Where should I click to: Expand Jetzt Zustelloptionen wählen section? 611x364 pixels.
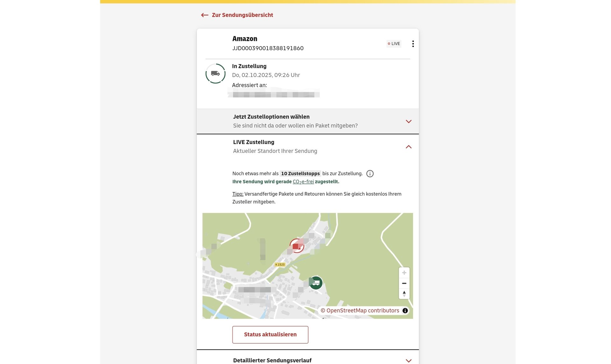[409, 121]
